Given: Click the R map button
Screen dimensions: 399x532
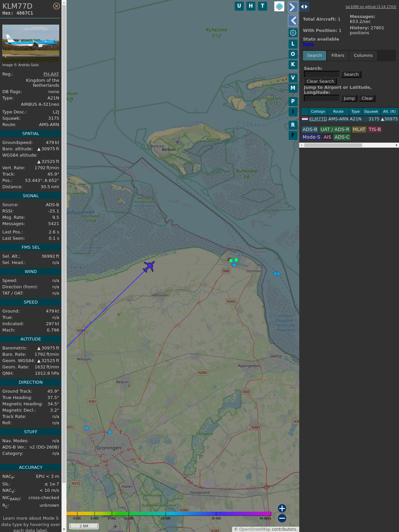Looking at the screenshot, I should pyautogui.click(x=293, y=125).
